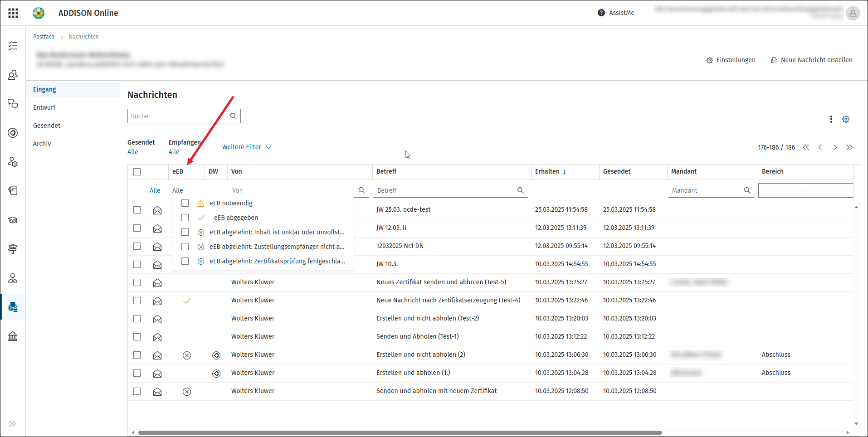Viewport: 868px width, 437px height.
Task: Go to the next page of messages
Action: pyautogui.click(x=835, y=147)
